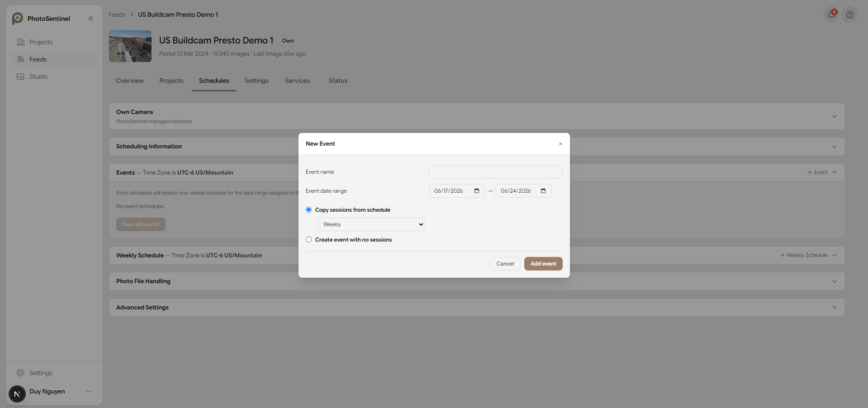868x408 pixels.
Task: Click the camera feed thumbnail image
Action: 130,46
